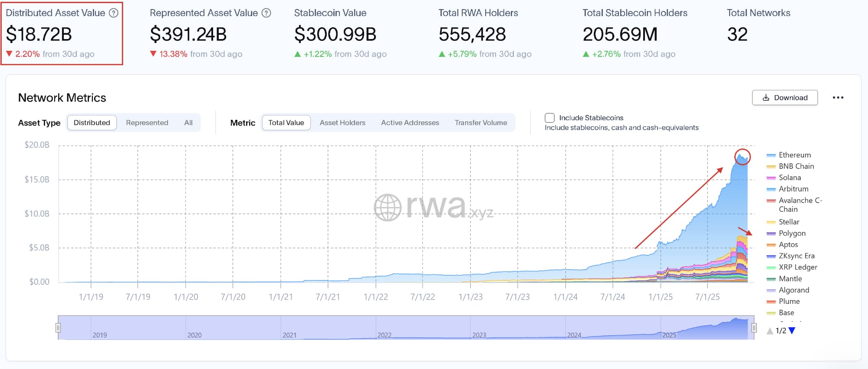Hide the BNB Chain legend series
Image resolution: width=868 pixels, height=369 pixels.
click(x=796, y=166)
